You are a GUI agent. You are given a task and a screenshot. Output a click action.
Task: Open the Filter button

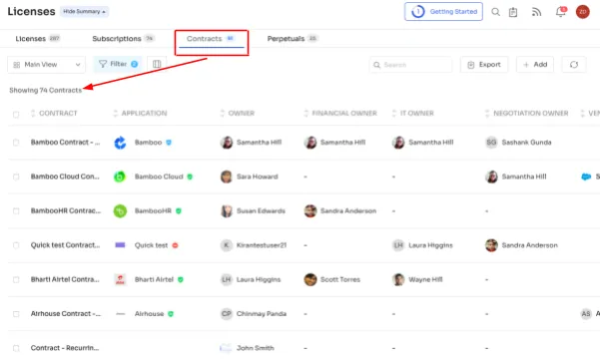tap(118, 64)
